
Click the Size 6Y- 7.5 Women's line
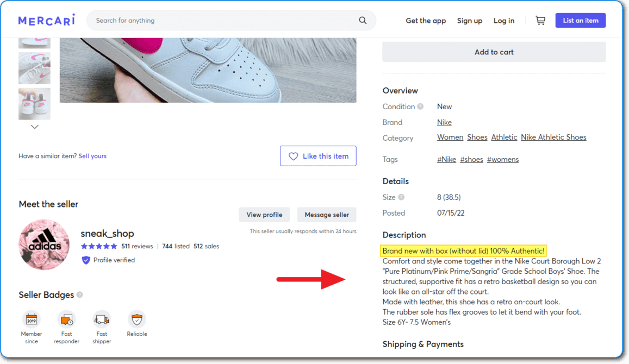pyautogui.click(x=416, y=322)
